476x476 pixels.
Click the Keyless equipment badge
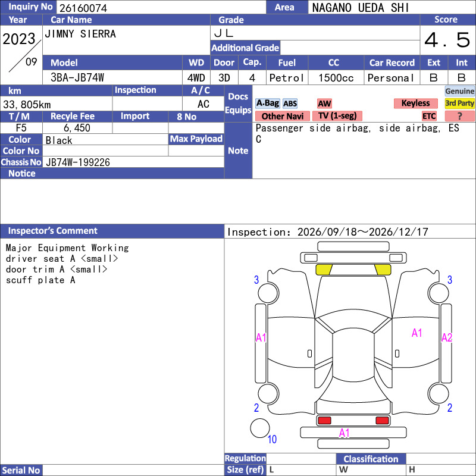[x=415, y=103]
